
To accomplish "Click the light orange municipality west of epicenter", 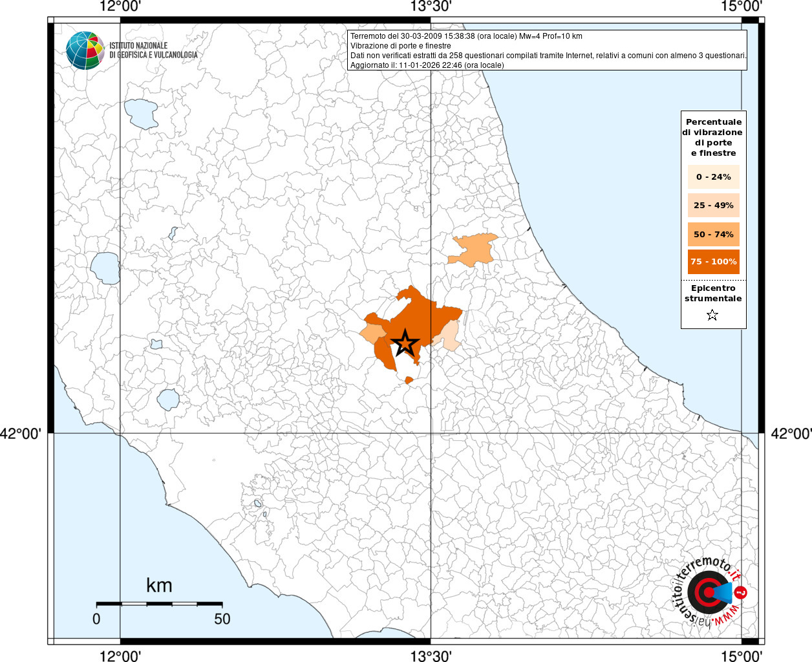I will [373, 333].
